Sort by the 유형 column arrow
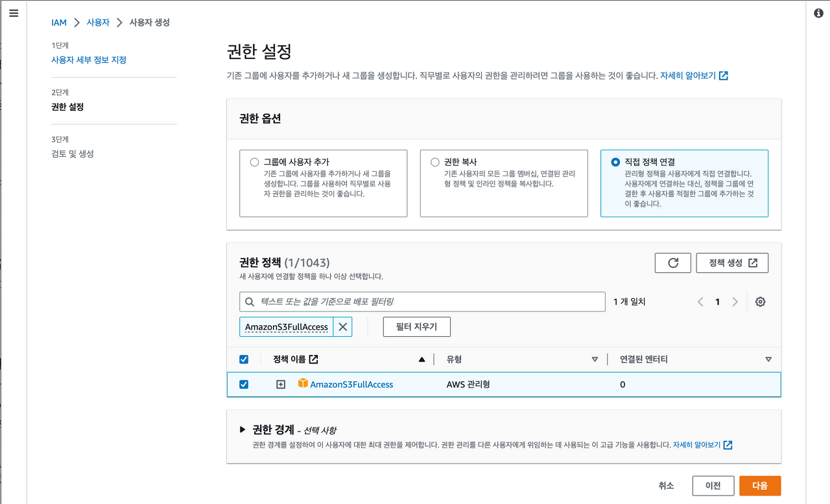830x504 pixels. (x=595, y=360)
